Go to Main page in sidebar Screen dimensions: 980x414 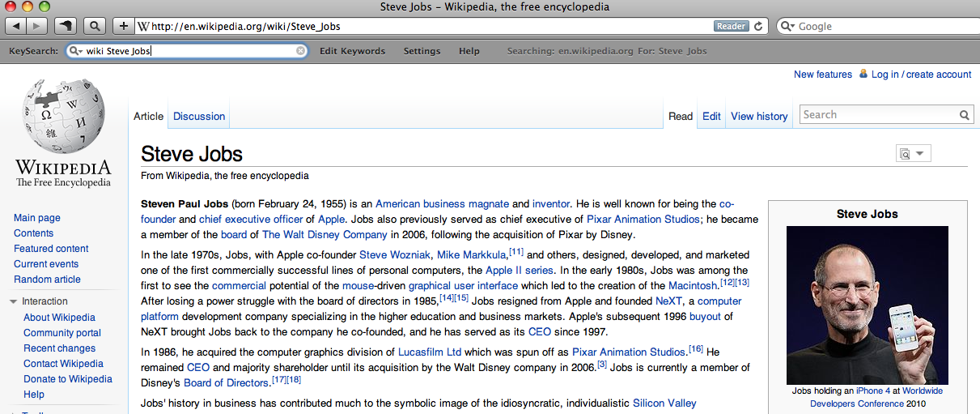pos(37,218)
